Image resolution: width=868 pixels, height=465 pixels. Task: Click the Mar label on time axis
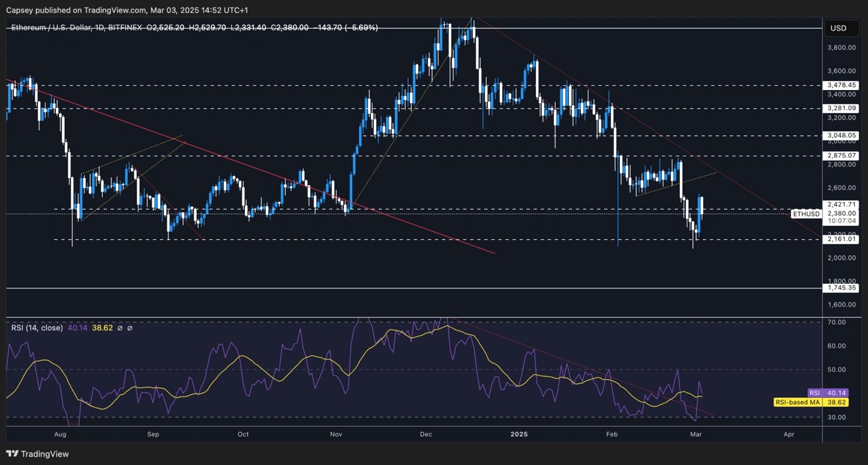coord(696,434)
